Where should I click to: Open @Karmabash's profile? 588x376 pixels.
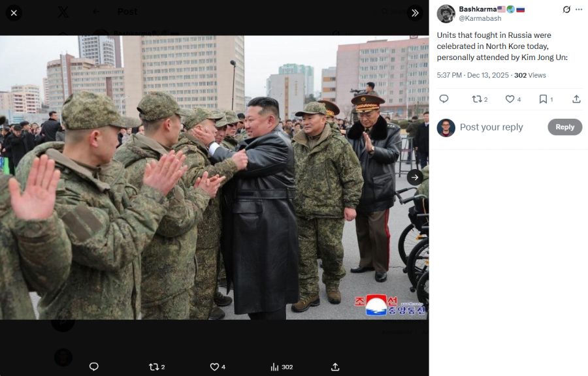480,18
